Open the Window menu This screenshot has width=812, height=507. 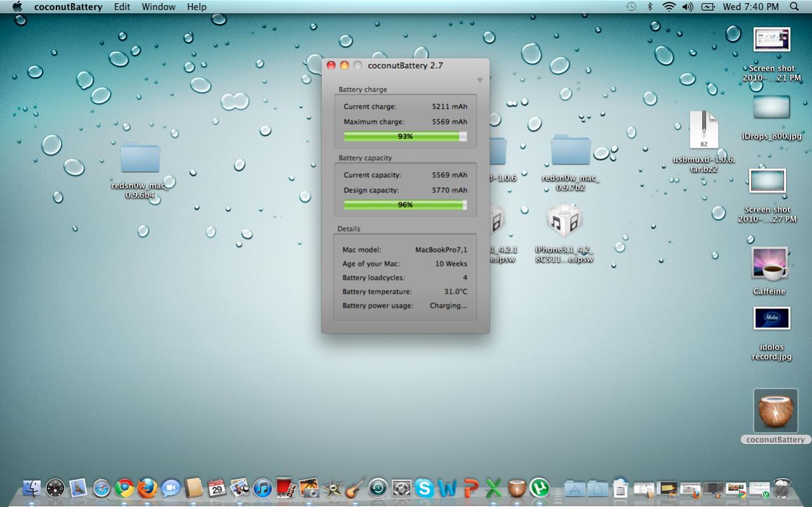[159, 6]
